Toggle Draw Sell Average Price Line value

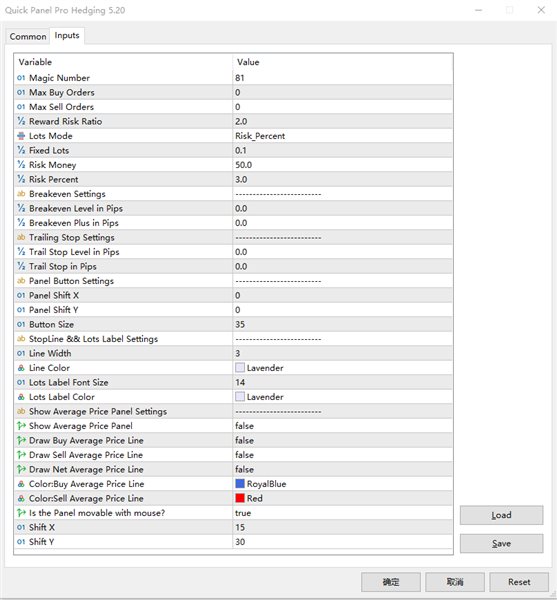point(342,455)
